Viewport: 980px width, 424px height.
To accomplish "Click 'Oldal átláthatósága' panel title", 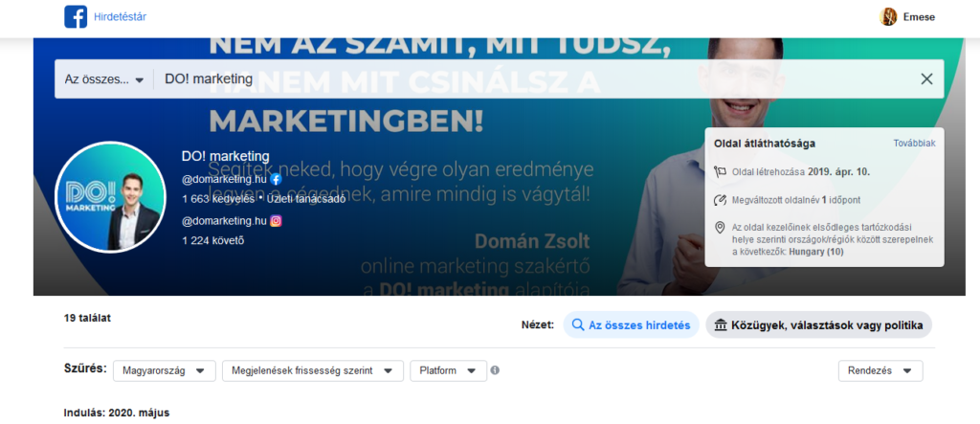I will pos(765,144).
